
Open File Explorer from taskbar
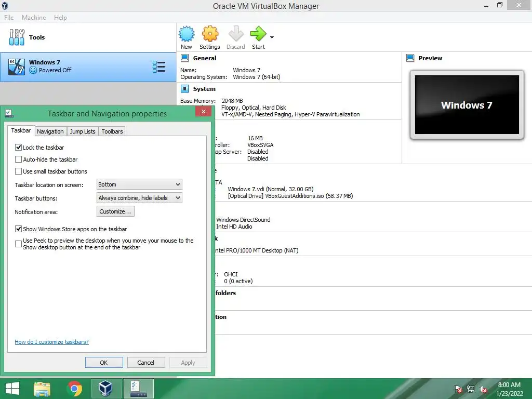(x=42, y=389)
